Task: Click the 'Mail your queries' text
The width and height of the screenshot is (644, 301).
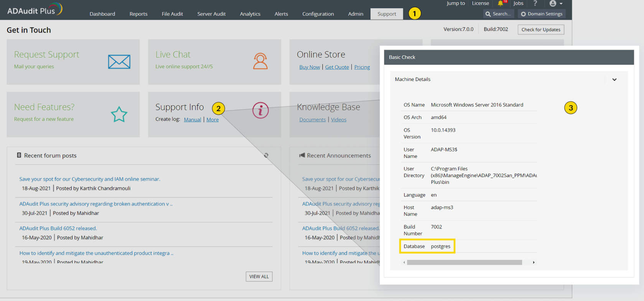Action: click(x=34, y=66)
